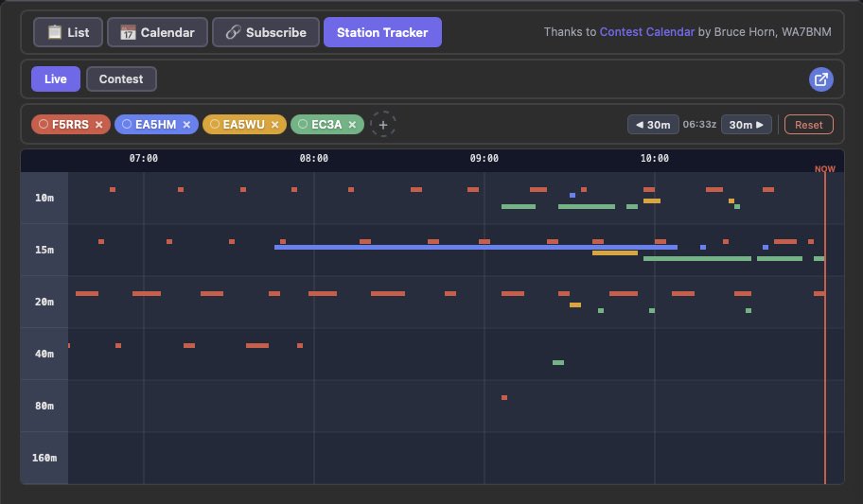Viewport: 863px width, 504px height.
Task: Click the 09:00 time header
Action: (x=484, y=159)
